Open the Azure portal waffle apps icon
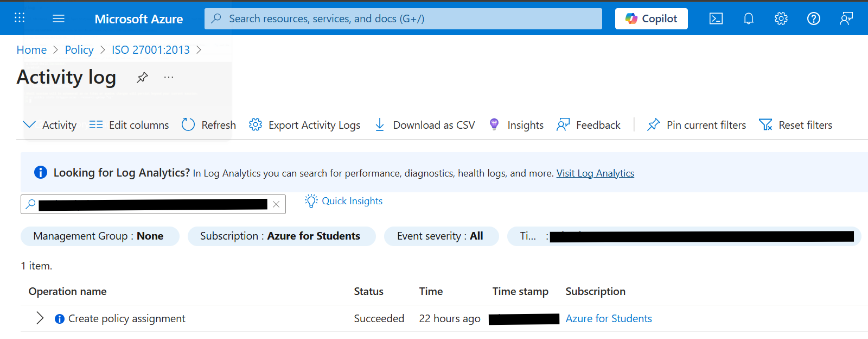868x339 pixels. coord(20,18)
